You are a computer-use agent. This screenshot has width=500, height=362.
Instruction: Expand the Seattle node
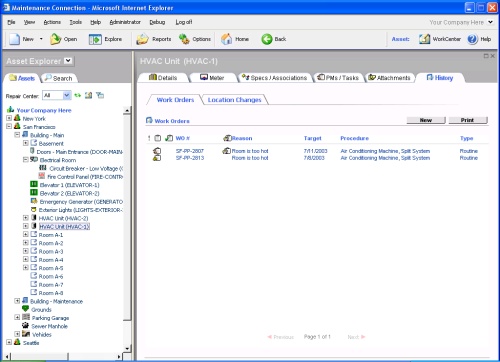point(9,342)
